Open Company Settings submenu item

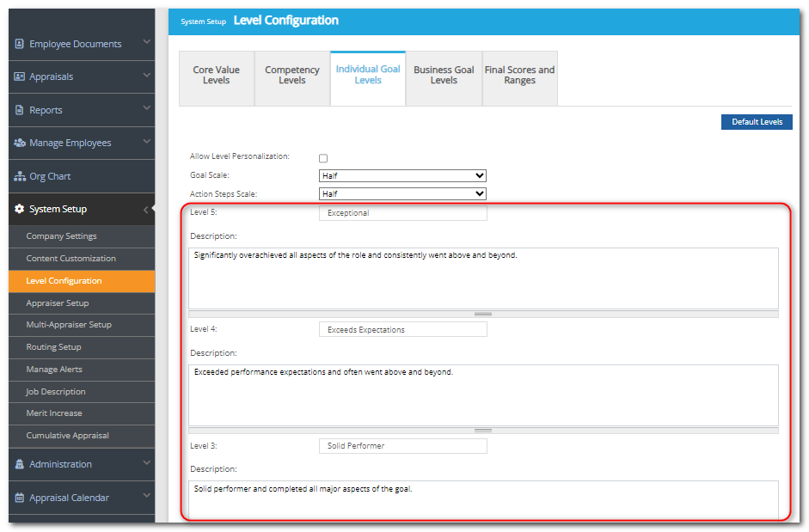coord(82,236)
